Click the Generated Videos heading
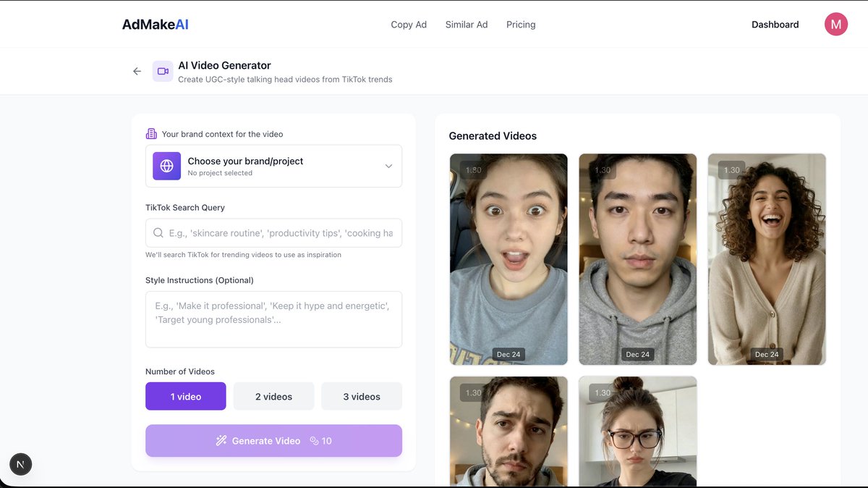Screen dimensions: 868x488 (x=493, y=136)
